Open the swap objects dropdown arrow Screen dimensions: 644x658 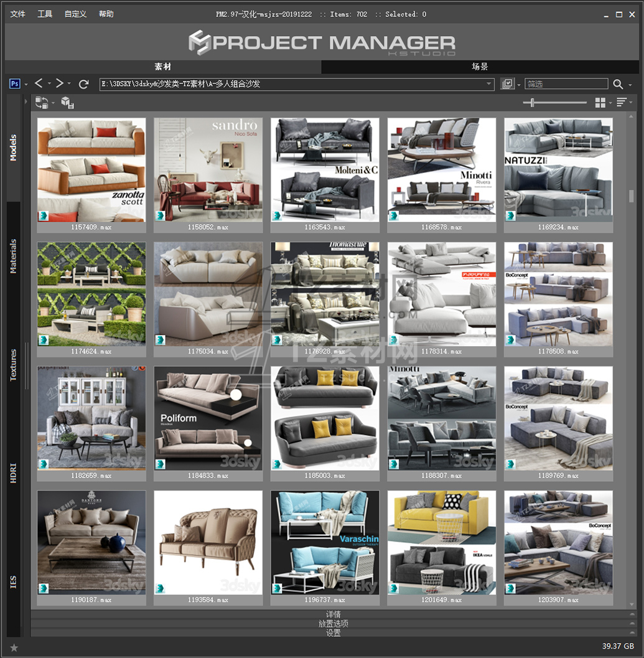tap(53, 103)
